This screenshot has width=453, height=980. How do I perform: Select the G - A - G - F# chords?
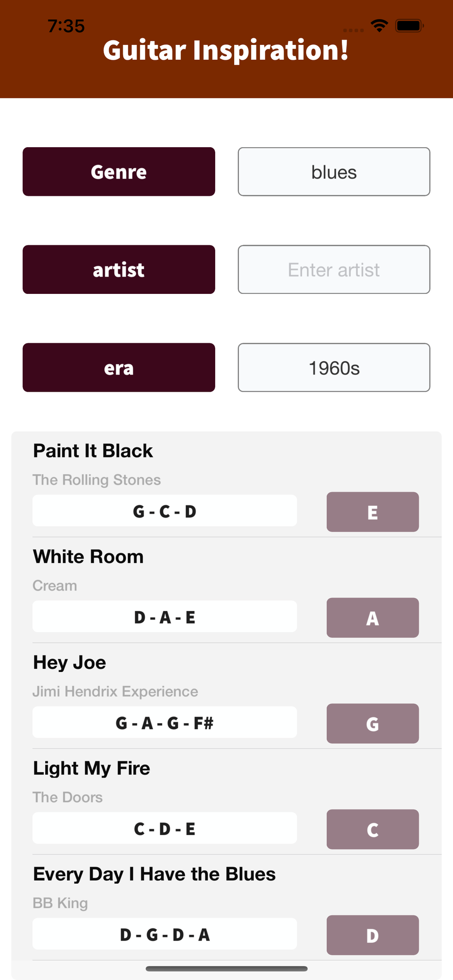click(x=164, y=722)
